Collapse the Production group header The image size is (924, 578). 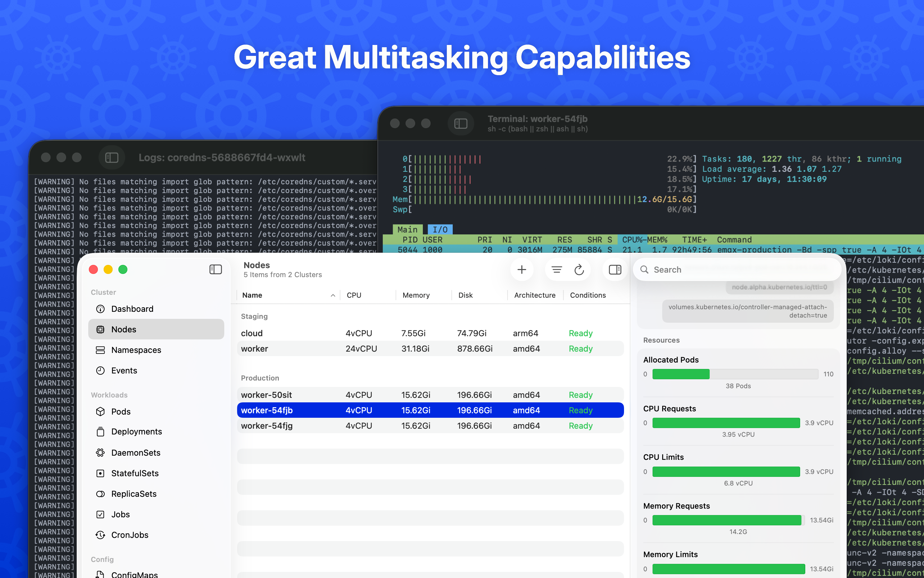click(x=260, y=378)
